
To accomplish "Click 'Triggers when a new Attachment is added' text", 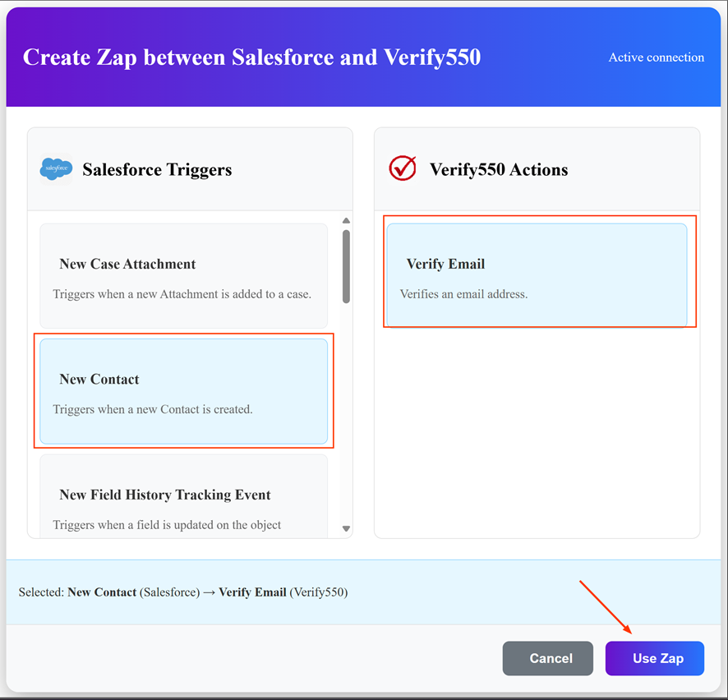I will [x=182, y=294].
